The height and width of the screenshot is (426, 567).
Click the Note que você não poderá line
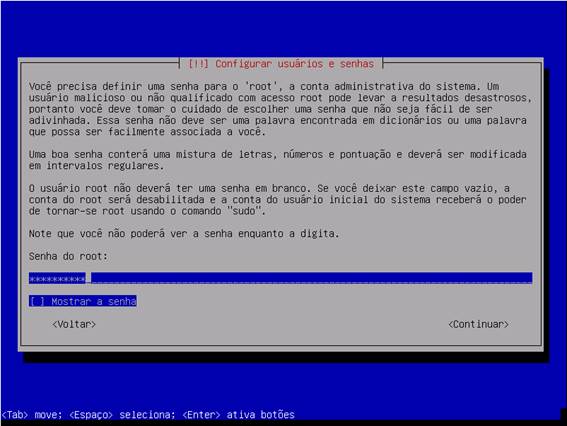184,234
